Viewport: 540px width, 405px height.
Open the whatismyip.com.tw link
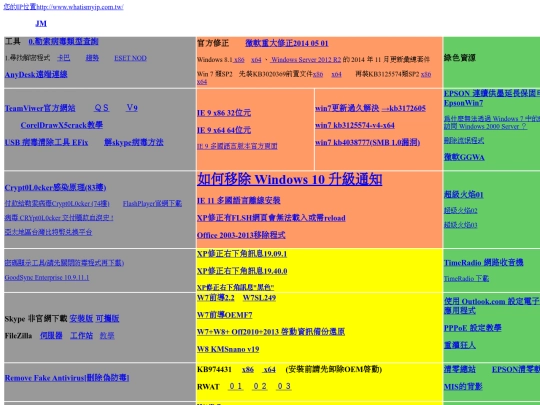[x=63, y=7]
